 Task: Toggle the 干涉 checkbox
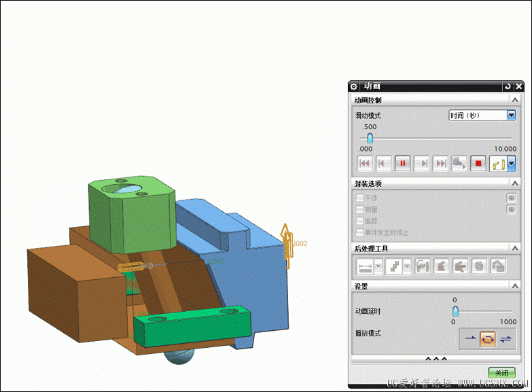[x=359, y=198]
